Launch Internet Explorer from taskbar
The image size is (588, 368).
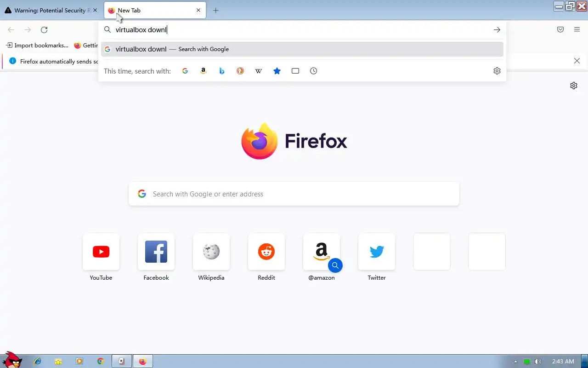tap(38, 362)
